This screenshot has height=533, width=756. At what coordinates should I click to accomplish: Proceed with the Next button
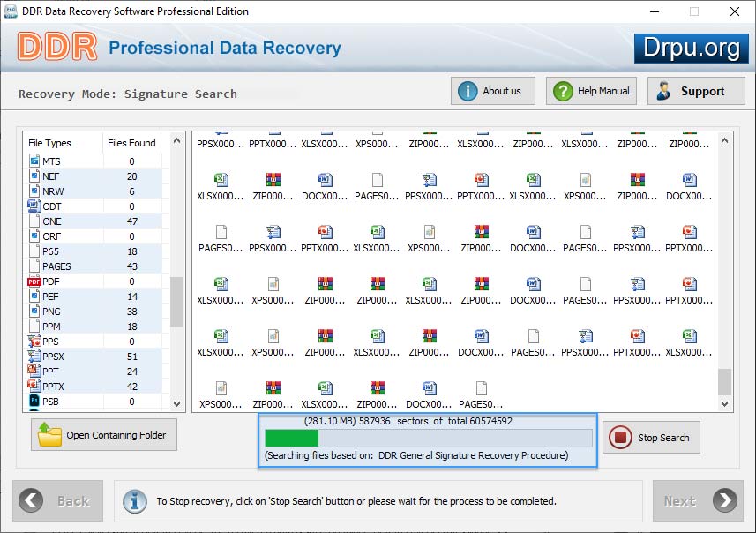[698, 500]
